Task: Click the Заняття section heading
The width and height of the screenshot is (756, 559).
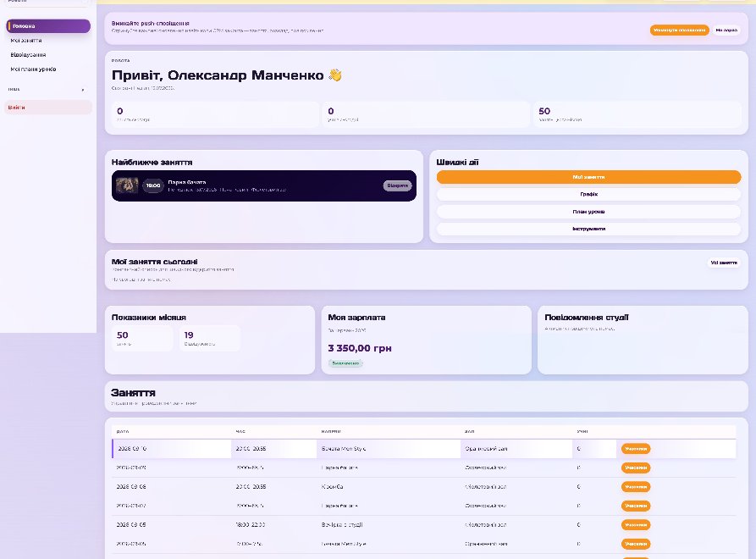Action: (x=133, y=393)
